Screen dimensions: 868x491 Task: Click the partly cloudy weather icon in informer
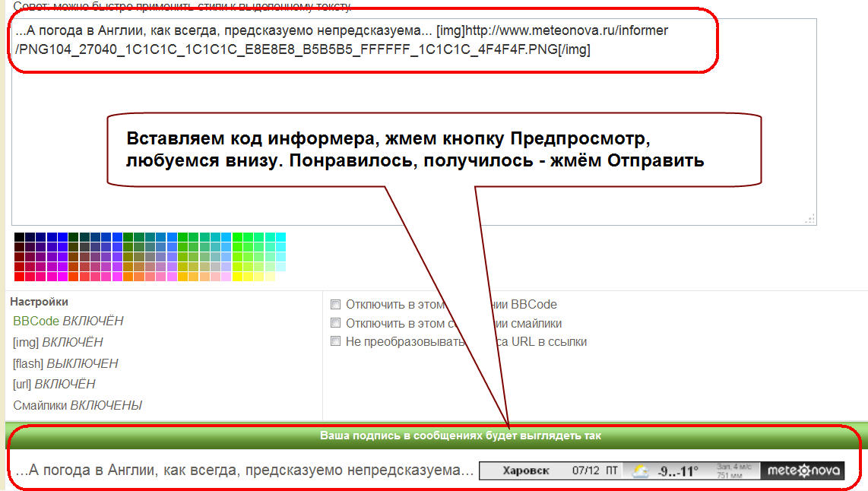pyautogui.click(x=641, y=471)
